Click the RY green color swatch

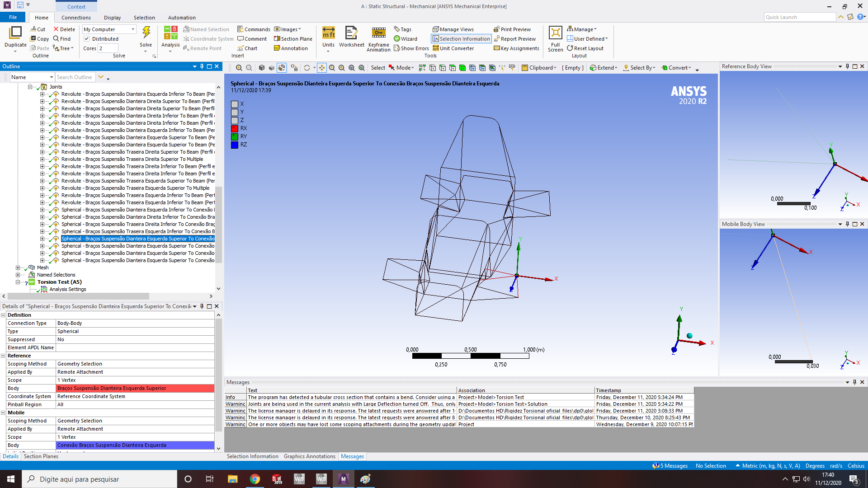click(x=235, y=136)
